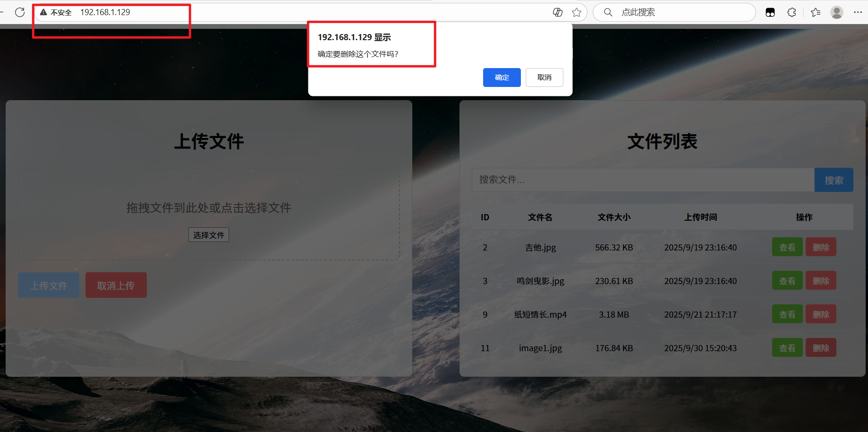Viewport: 868px width, 432px height.
Task: Reload the page with the refresh icon
Action: [x=20, y=12]
